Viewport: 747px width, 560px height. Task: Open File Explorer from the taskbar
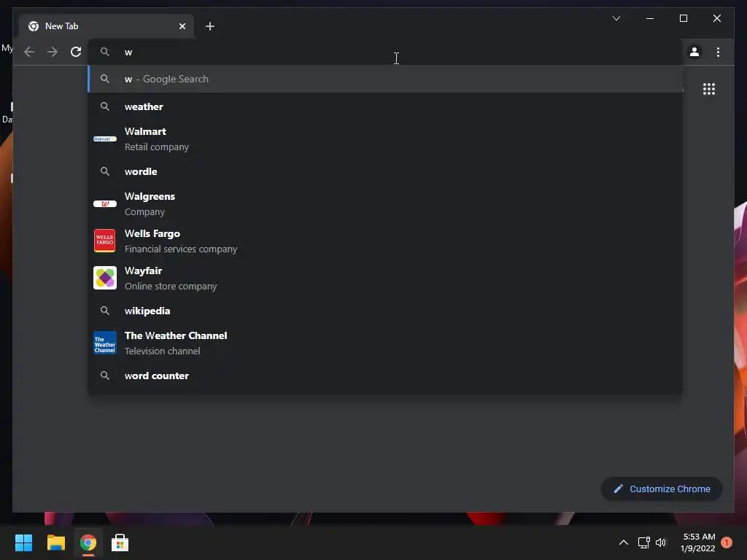[x=55, y=542]
